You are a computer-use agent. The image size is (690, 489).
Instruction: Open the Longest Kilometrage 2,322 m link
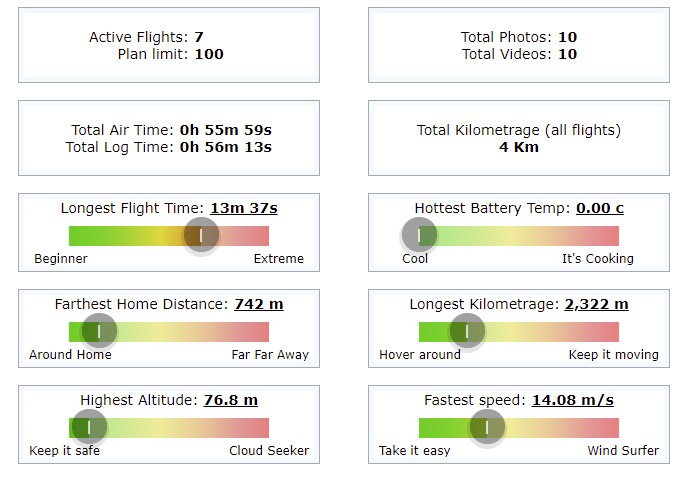pyautogui.click(x=596, y=304)
